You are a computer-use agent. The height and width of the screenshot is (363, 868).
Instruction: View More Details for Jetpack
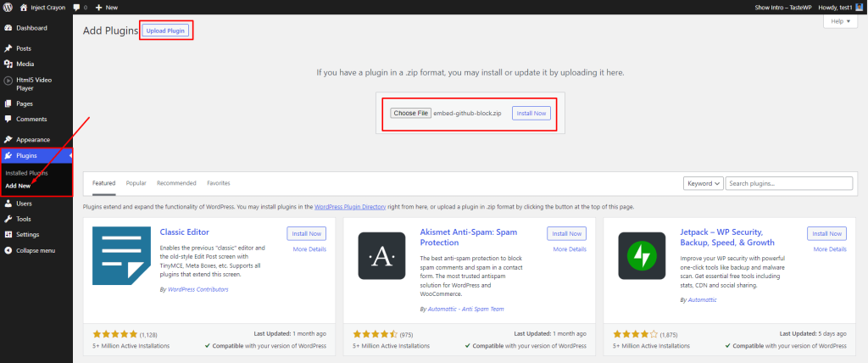(830, 249)
